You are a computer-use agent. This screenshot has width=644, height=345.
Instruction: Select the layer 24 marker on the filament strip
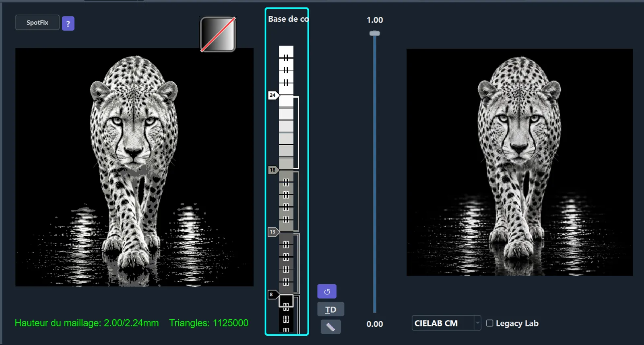point(273,96)
